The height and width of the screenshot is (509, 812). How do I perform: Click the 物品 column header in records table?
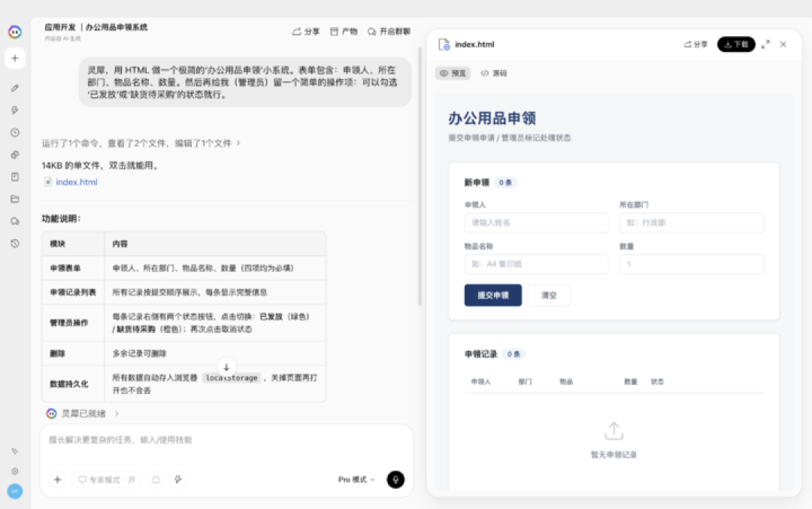click(566, 382)
